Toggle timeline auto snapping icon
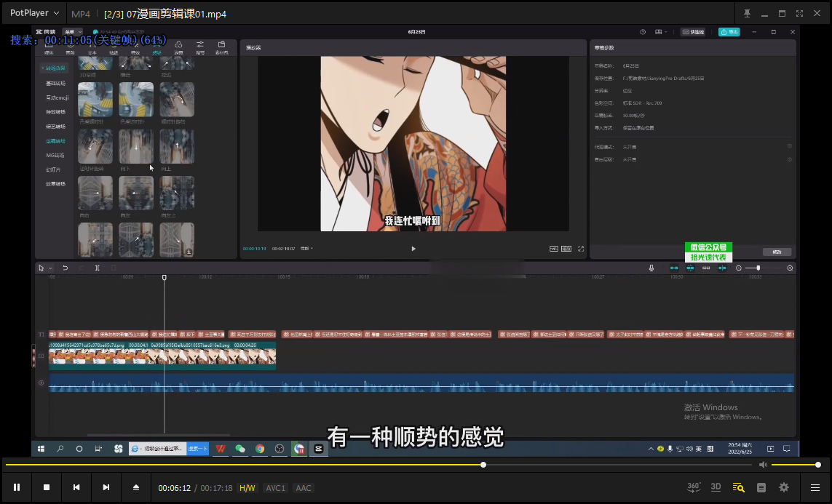The width and height of the screenshot is (832, 504). pyautogui.click(x=690, y=268)
